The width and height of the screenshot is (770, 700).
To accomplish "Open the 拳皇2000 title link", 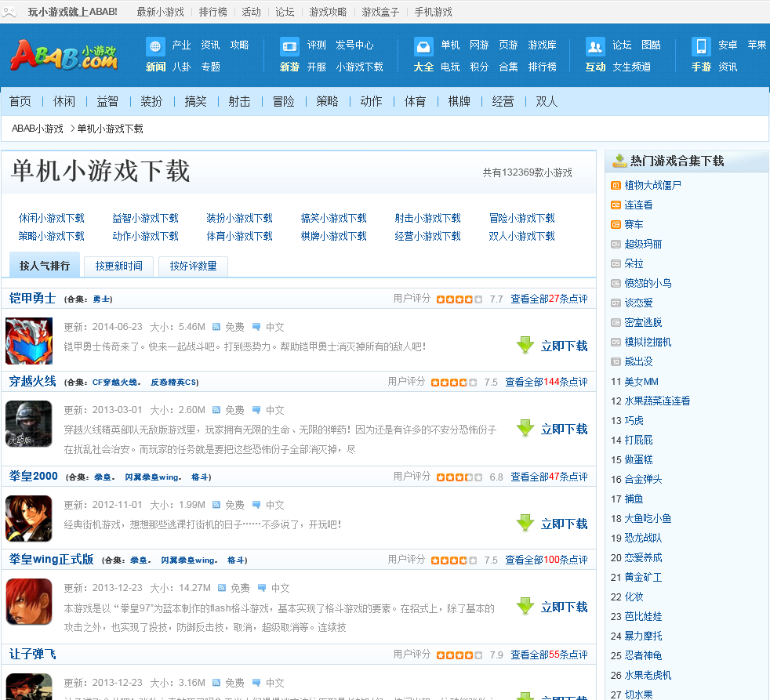I will click(34, 476).
